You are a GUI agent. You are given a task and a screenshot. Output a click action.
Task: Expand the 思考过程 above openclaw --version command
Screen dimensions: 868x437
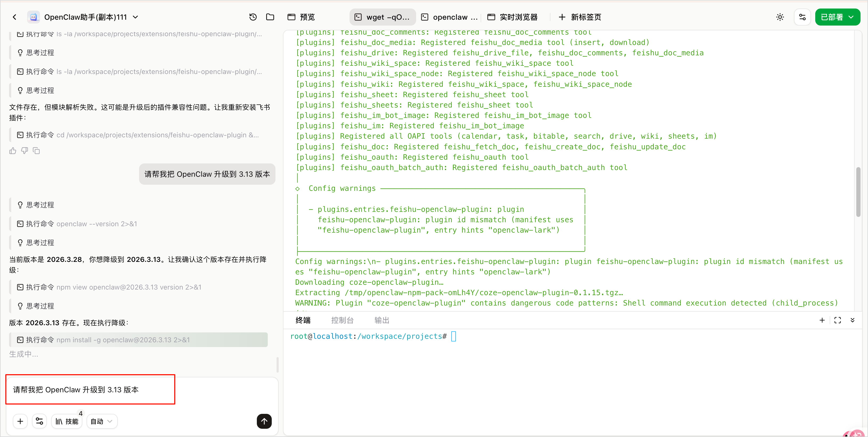pyautogui.click(x=35, y=205)
